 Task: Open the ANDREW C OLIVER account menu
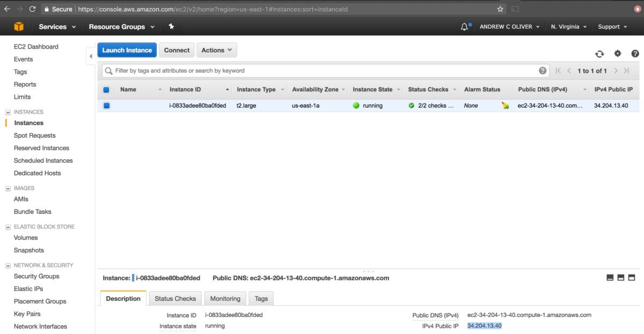point(510,27)
